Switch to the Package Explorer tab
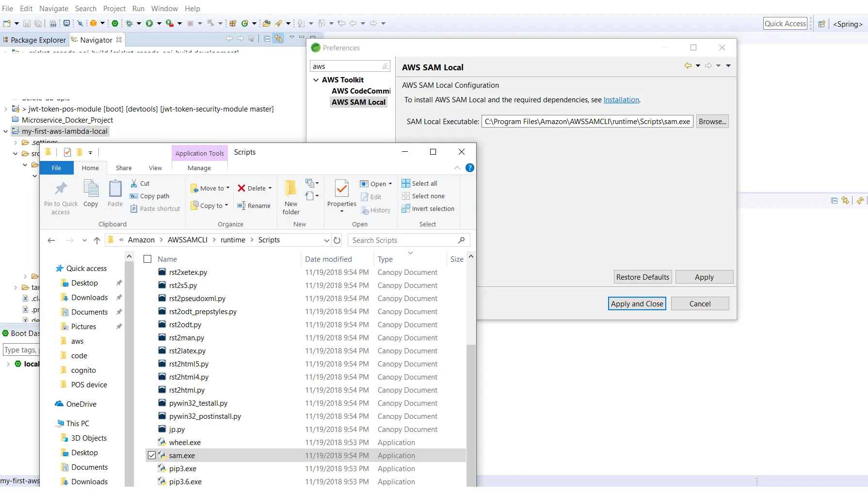The image size is (868, 493). pos(34,40)
